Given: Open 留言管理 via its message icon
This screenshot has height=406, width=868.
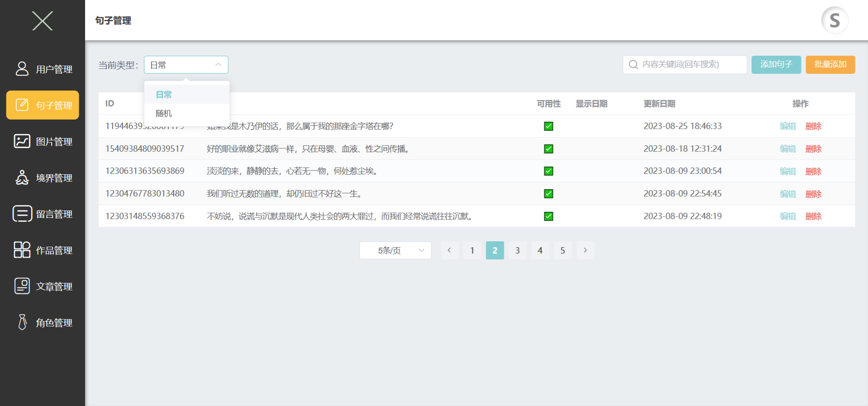Looking at the screenshot, I should click(22, 214).
